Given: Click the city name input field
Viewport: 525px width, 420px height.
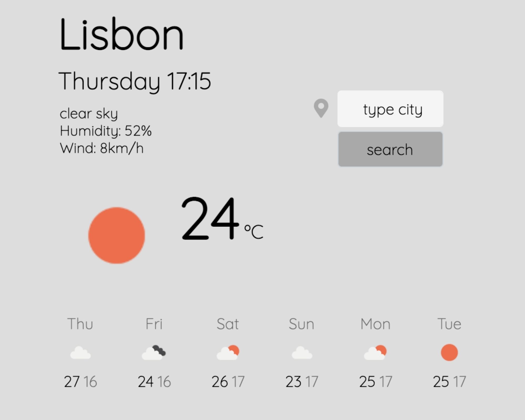Looking at the screenshot, I should 390,108.
